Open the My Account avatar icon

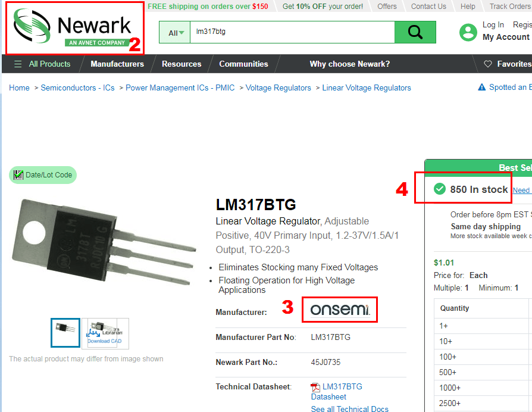coord(468,32)
